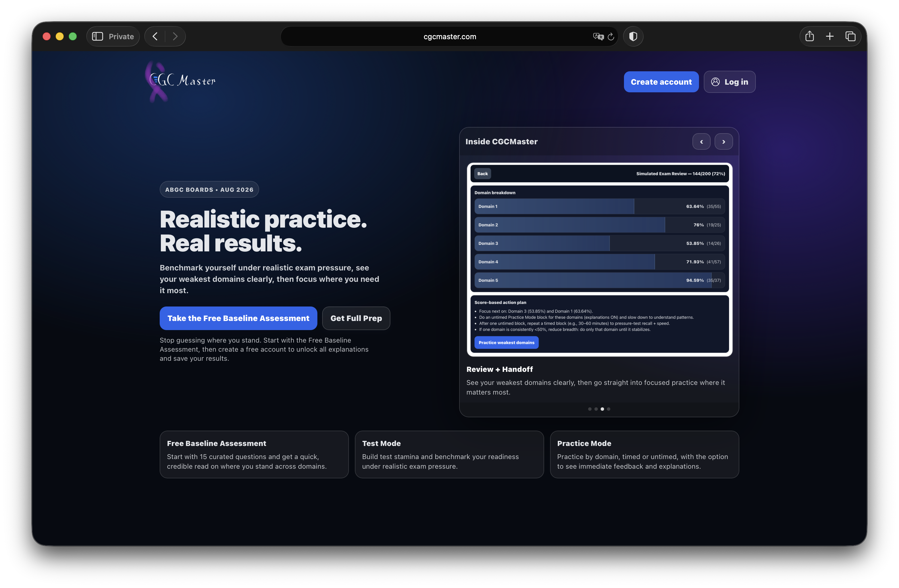This screenshot has width=899, height=588.
Task: Click Take the Free Baseline Assessment
Action: tap(238, 318)
